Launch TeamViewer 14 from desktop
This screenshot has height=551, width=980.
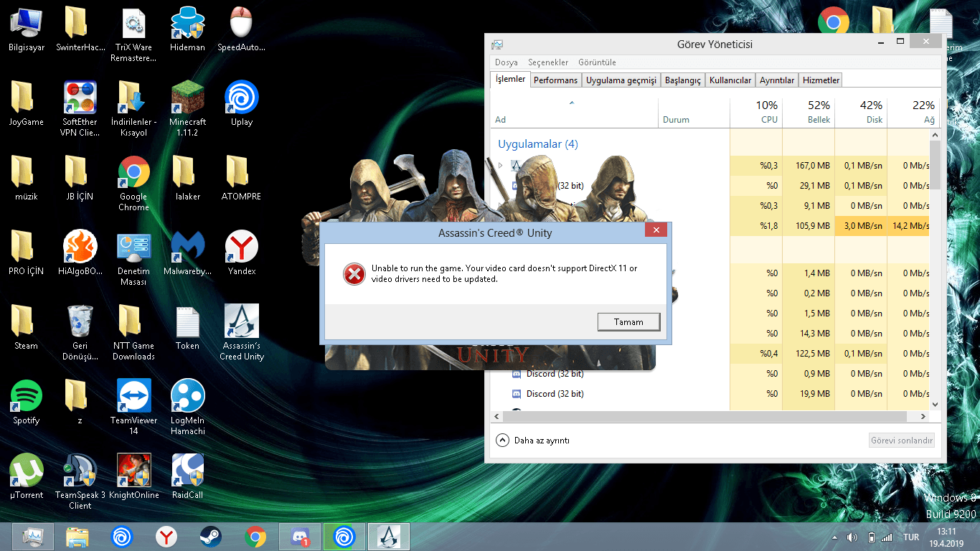click(x=133, y=408)
